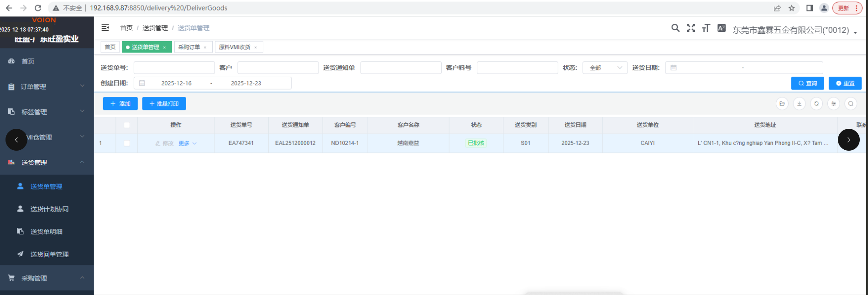Bookmark this page with the star icon
Viewport: 868px width, 295px height.
point(792,8)
